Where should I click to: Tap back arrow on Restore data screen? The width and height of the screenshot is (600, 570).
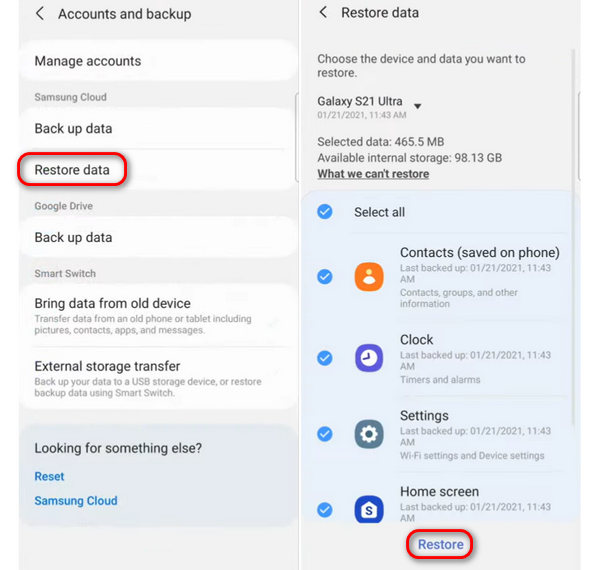[323, 12]
